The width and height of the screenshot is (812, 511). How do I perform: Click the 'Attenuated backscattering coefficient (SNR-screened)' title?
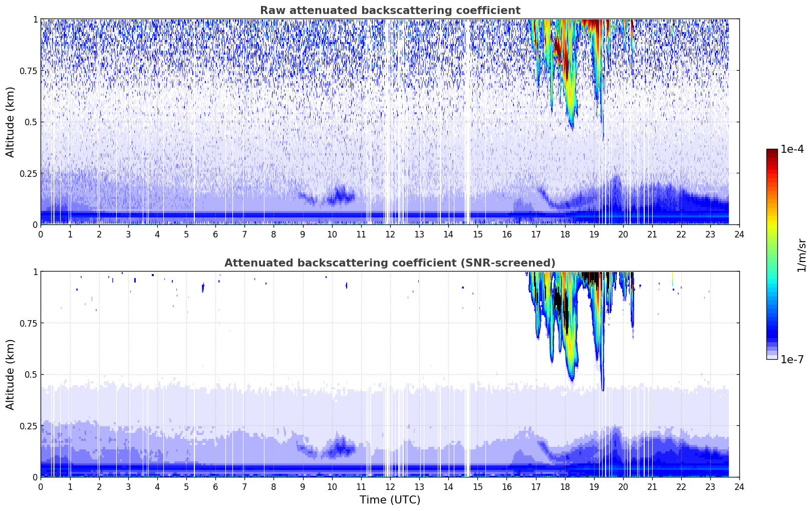point(390,263)
